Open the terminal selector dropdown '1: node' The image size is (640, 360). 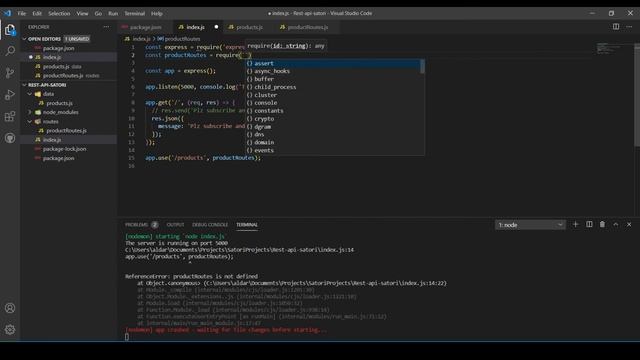coord(530,225)
